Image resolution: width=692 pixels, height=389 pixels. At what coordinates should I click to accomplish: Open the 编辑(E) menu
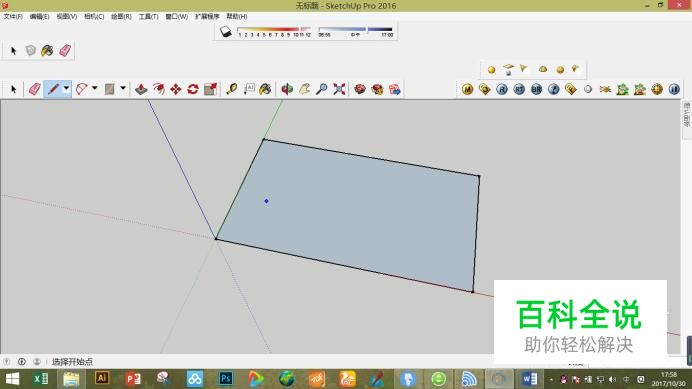click(39, 16)
